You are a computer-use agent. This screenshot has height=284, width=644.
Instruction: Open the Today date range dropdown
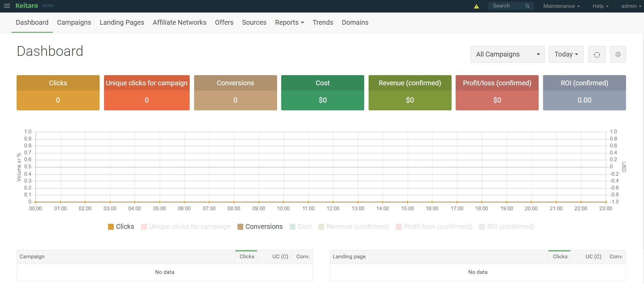[x=566, y=54]
